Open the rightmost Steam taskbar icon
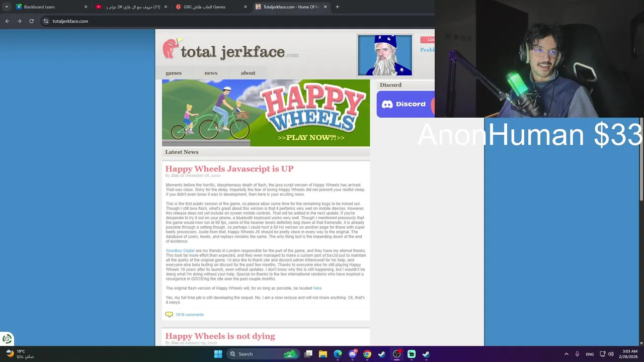The image size is (644, 362). [x=426, y=354]
